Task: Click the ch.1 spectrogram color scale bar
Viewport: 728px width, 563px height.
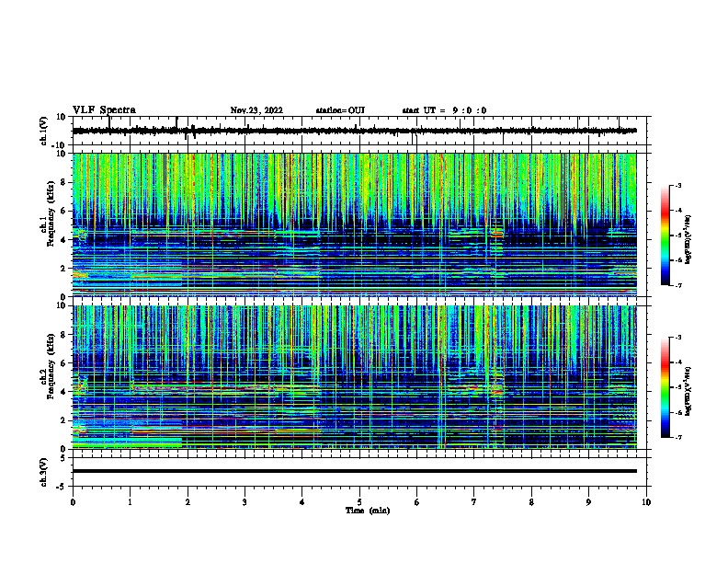Action: [665, 236]
